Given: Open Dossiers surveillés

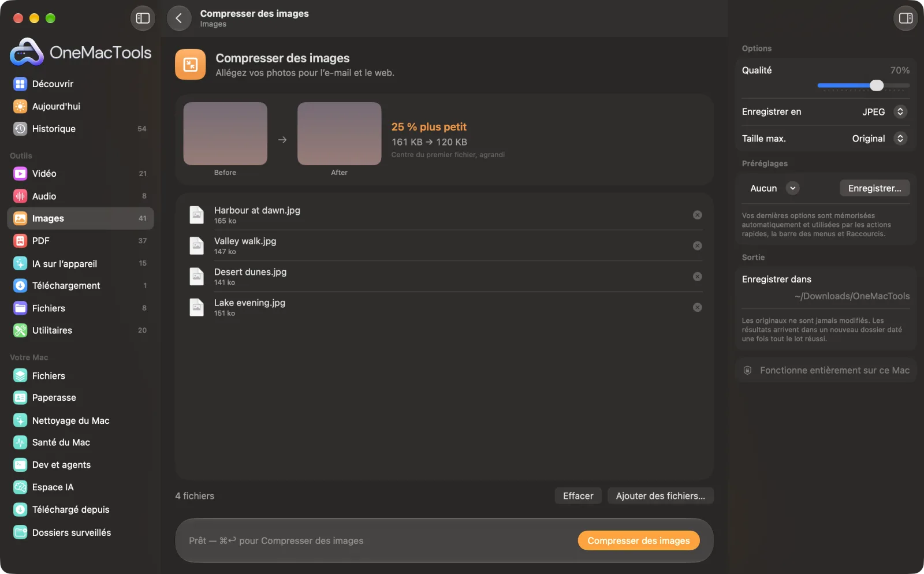Looking at the screenshot, I should (x=80, y=532).
